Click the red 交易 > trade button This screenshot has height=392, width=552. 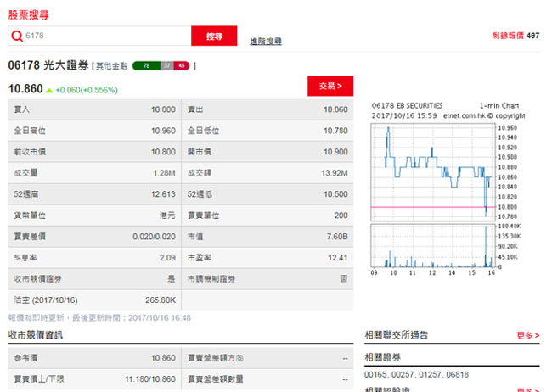(x=330, y=86)
